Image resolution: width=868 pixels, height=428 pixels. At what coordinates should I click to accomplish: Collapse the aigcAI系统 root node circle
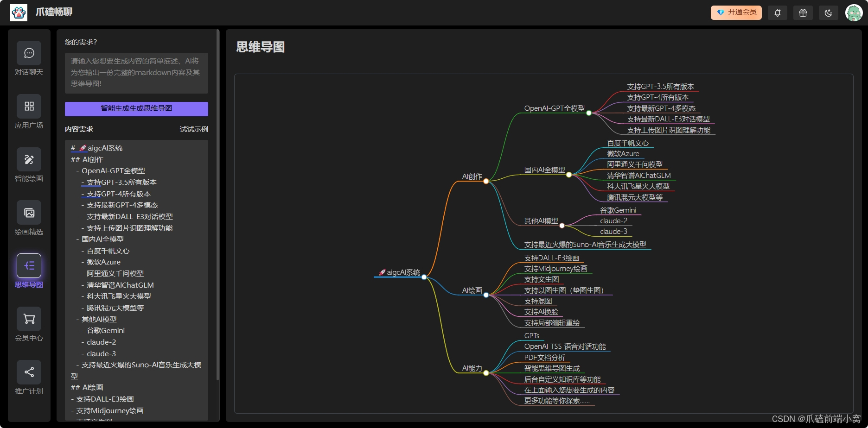(424, 277)
